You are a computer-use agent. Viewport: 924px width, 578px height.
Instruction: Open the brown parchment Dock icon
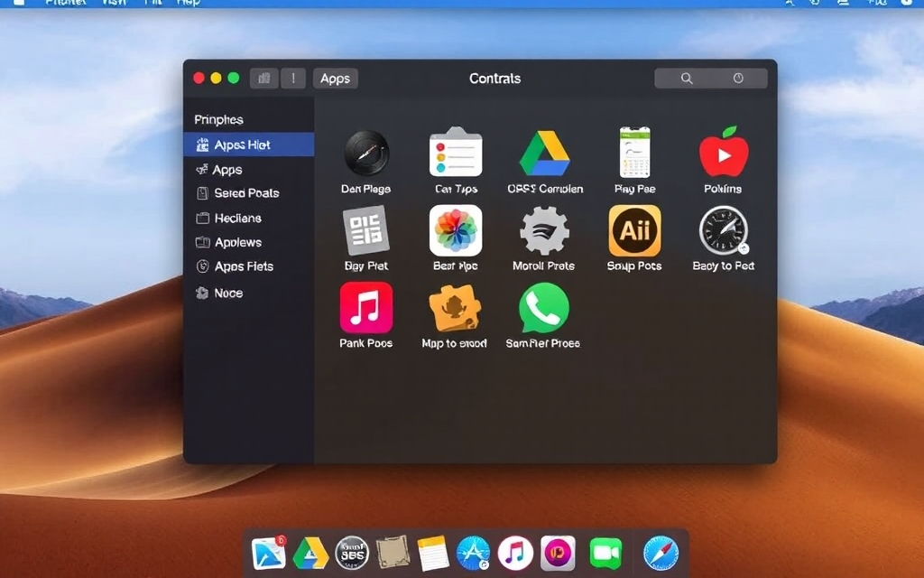click(393, 552)
